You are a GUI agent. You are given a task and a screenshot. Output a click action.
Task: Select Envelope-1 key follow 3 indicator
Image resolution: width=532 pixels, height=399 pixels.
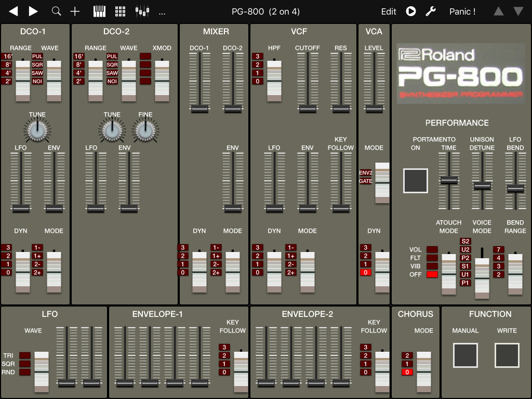[224, 347]
